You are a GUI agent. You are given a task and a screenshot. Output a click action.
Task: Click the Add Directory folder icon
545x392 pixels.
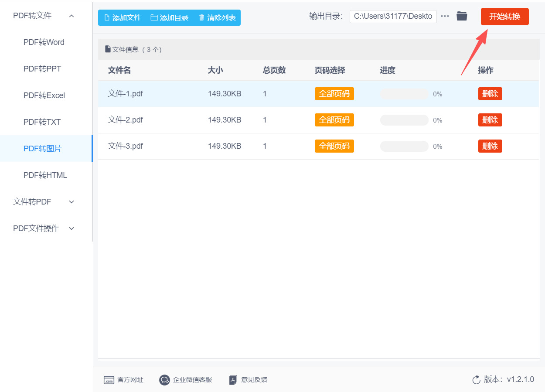coord(154,18)
